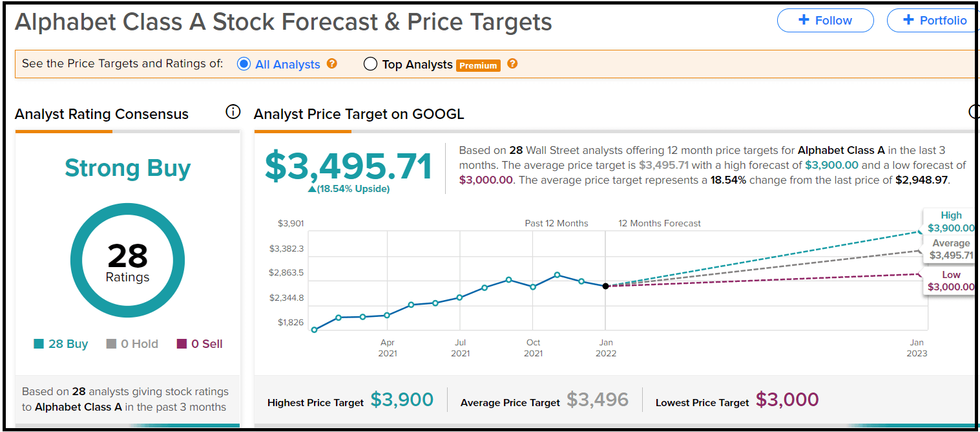Screen dimensions: 980x432
Task: Click the $3,901 y-axis label
Action: [291, 224]
